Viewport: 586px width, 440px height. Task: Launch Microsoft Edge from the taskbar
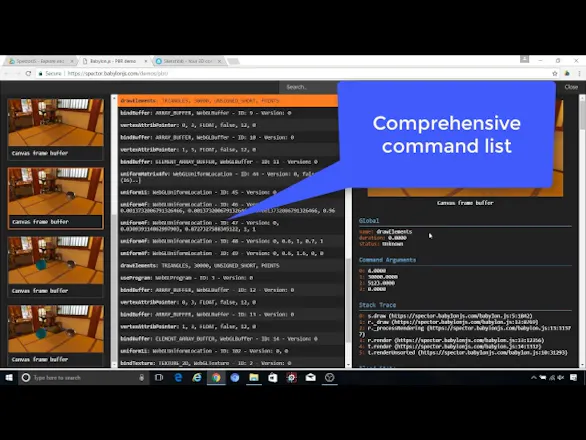click(178, 378)
